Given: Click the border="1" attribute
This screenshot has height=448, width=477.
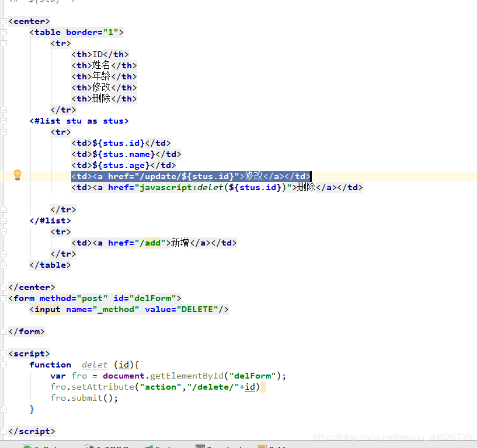Looking at the screenshot, I should [x=92, y=32].
